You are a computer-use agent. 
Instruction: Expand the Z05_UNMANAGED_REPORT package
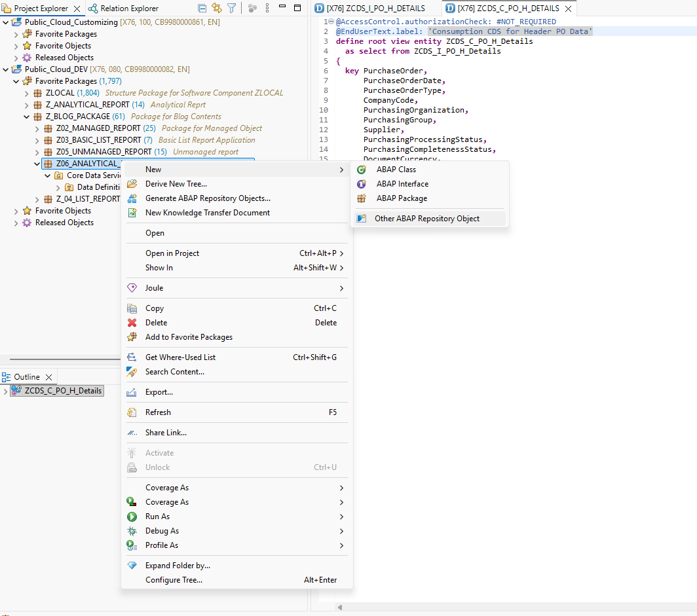tap(37, 152)
